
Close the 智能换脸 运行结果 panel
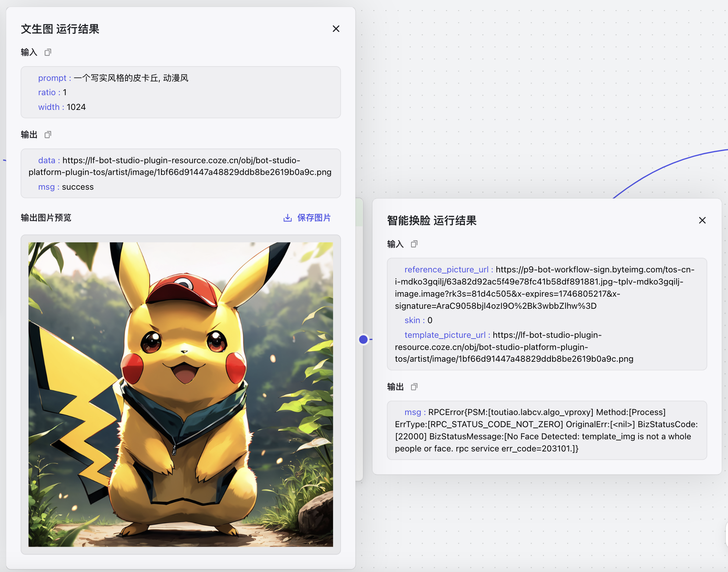702,220
